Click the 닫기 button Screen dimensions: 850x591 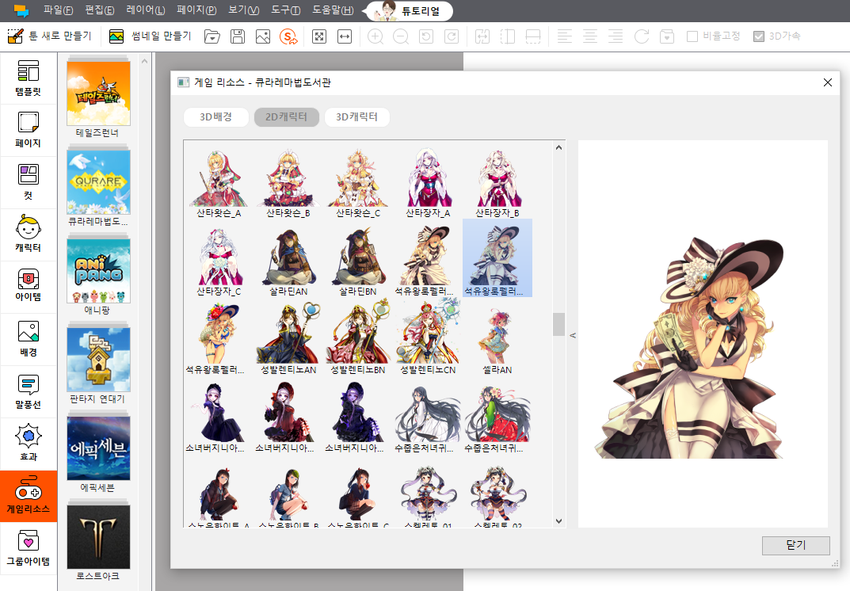[795, 545]
